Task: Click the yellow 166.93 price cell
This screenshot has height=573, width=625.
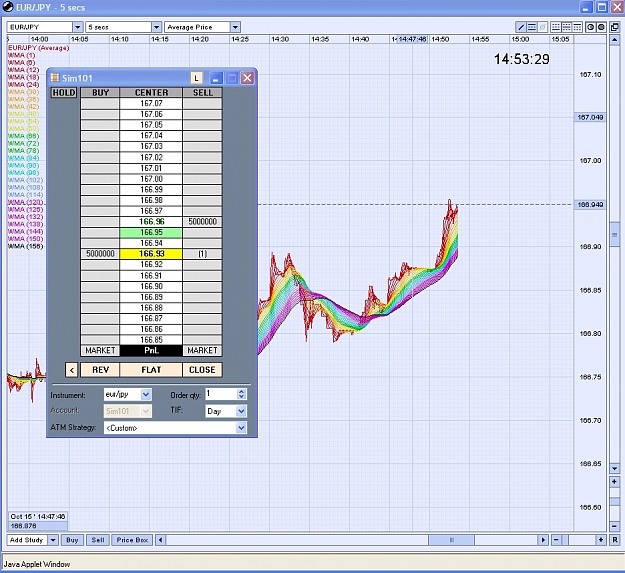Action: (151, 254)
